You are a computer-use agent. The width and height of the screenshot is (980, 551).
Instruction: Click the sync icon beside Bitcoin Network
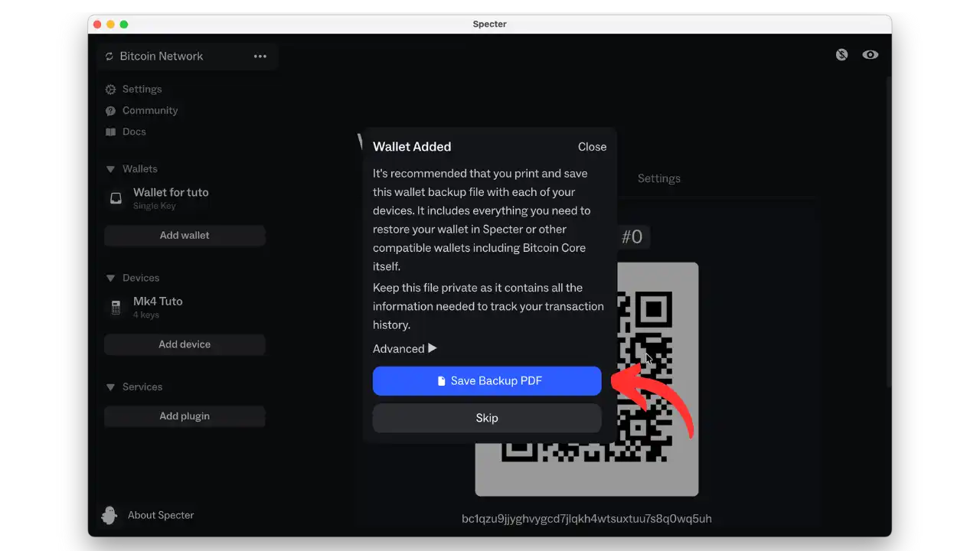pos(109,57)
